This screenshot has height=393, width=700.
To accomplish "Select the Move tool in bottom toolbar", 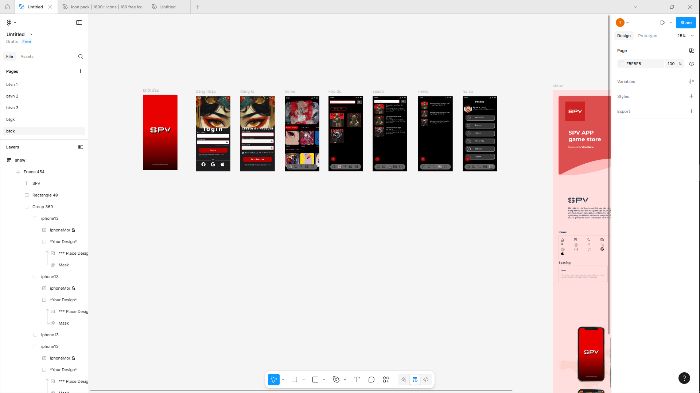I will [274, 380].
